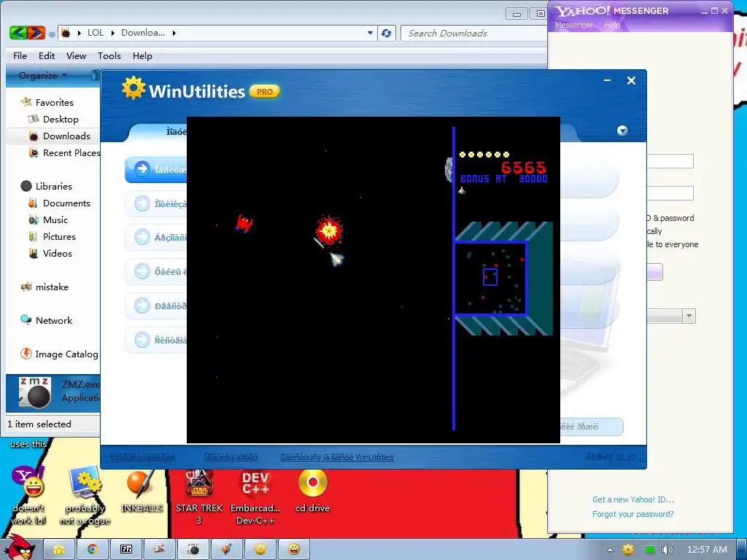Click 'Forgot your password?' link
The width and height of the screenshot is (747, 560).
coord(632,514)
